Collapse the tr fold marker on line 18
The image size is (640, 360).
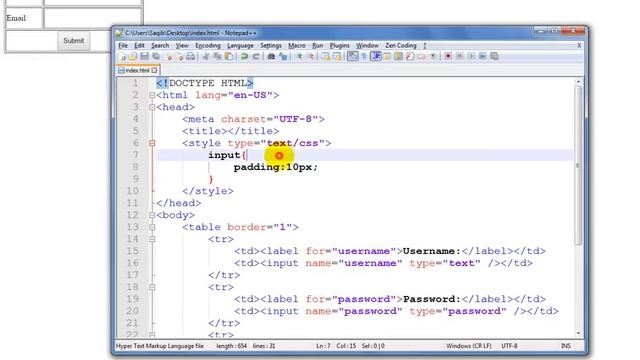pos(152,287)
